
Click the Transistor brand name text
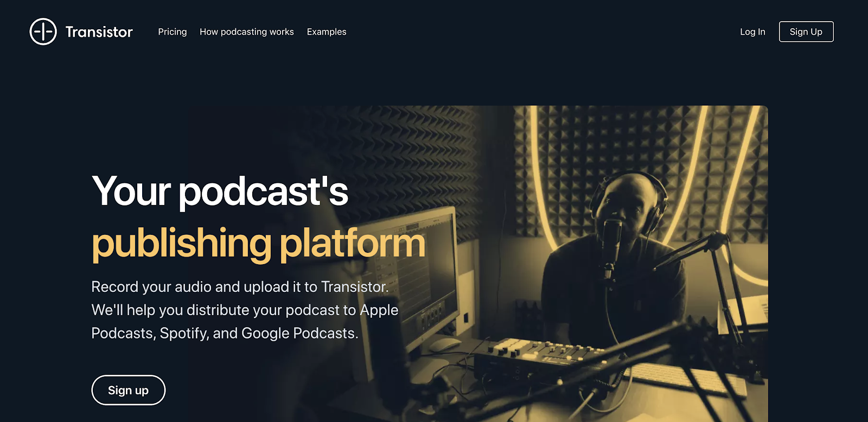[x=99, y=32]
